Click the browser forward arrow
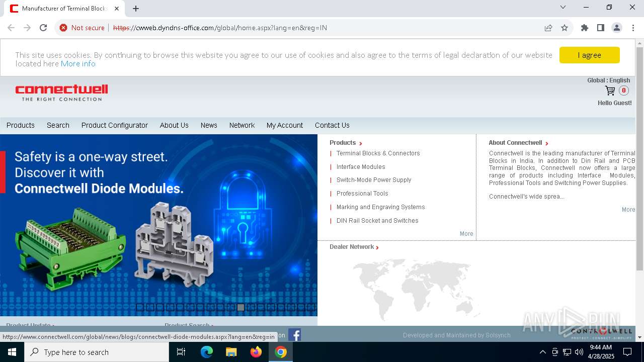 (27, 28)
